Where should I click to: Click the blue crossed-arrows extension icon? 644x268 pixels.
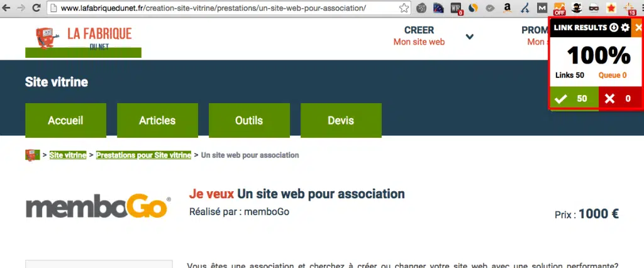(525, 8)
